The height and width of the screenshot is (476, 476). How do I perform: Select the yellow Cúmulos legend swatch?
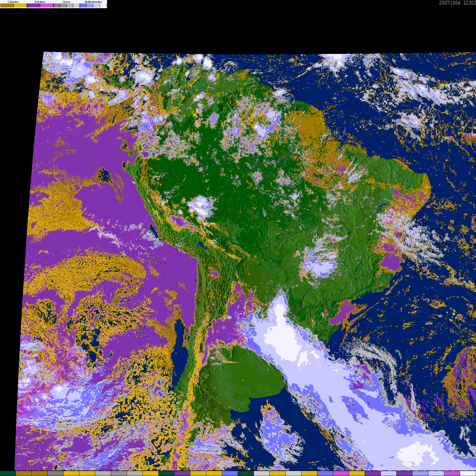tap(20, 6)
